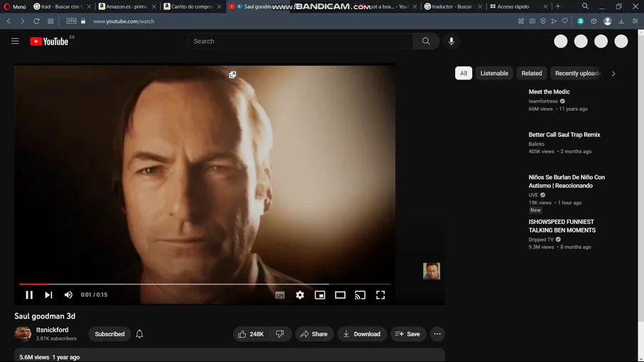
Task: Toggle subtitles/closed captions
Action: pyautogui.click(x=280, y=295)
